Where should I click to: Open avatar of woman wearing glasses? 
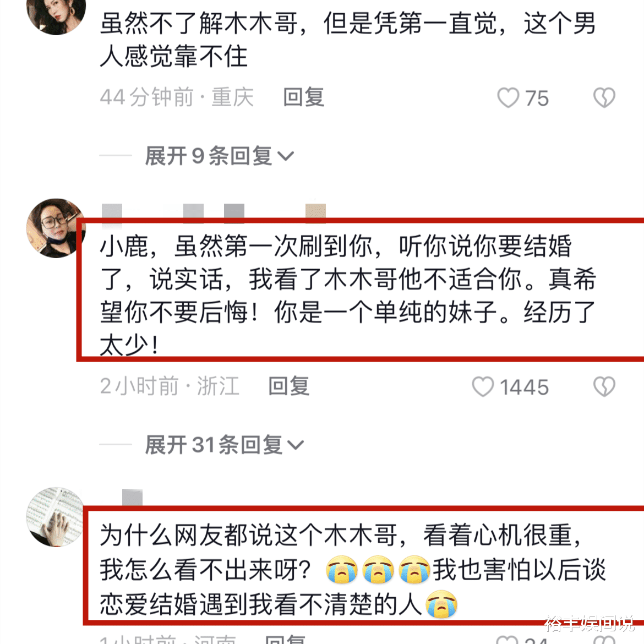coord(56,228)
